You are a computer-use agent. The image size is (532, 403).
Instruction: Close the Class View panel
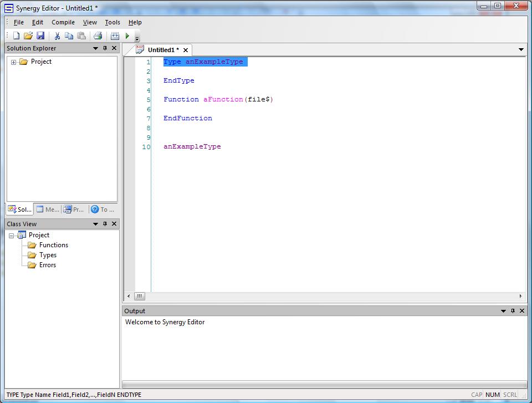[x=114, y=224]
